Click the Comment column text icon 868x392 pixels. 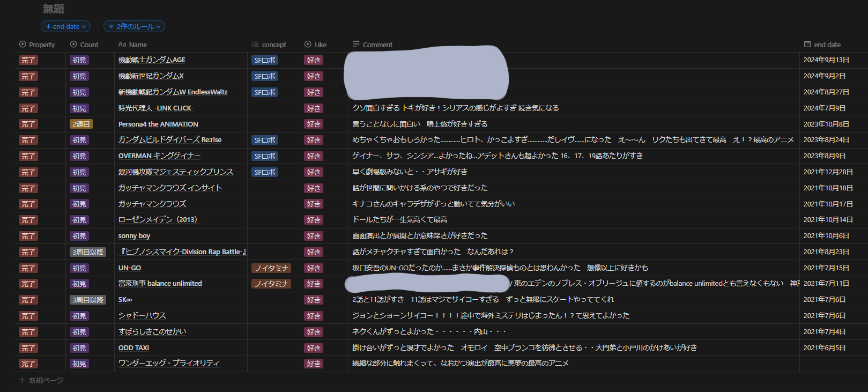(356, 45)
